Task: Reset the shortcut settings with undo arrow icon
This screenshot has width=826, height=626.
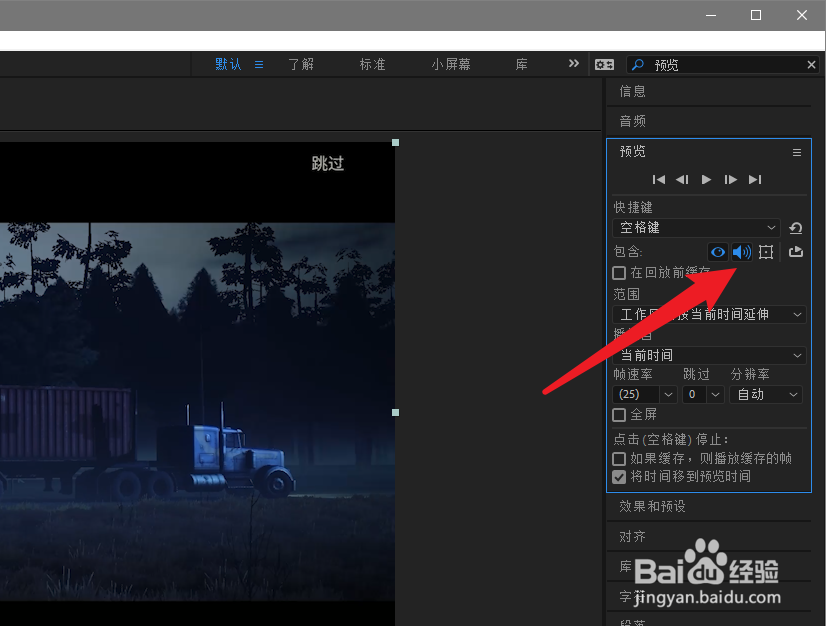Action: coord(795,228)
